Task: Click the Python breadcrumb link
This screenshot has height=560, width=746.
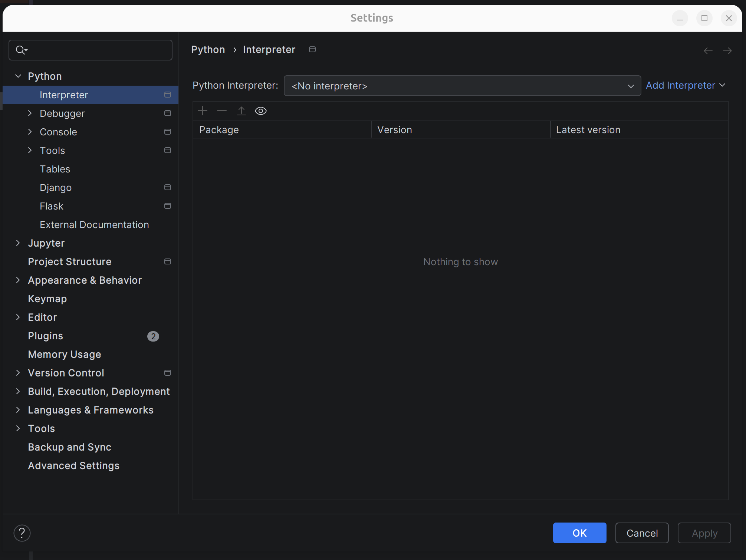Action: pyautogui.click(x=208, y=50)
